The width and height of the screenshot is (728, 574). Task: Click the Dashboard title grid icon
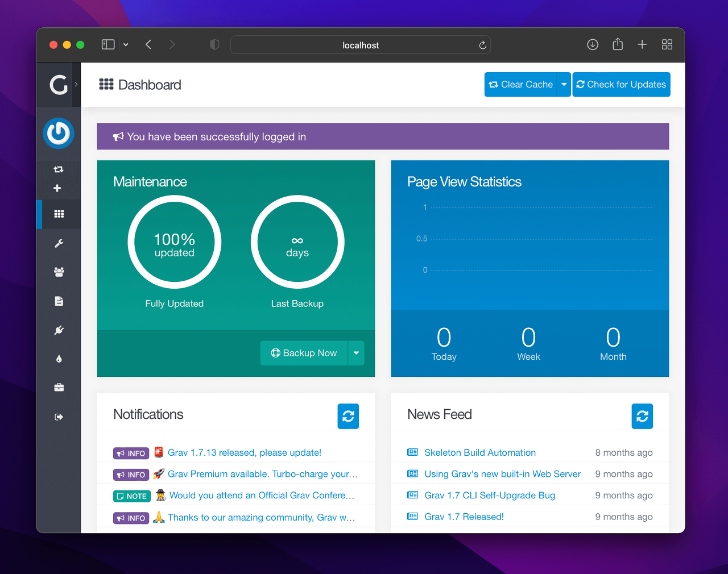(106, 85)
